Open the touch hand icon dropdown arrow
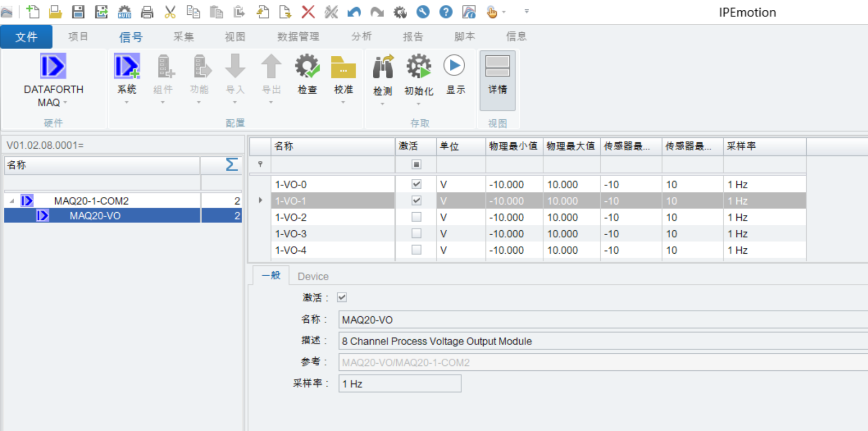This screenshot has width=868, height=431. pos(504,11)
